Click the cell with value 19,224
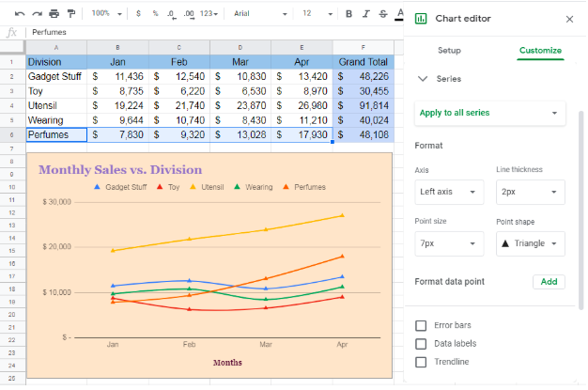 (x=117, y=106)
